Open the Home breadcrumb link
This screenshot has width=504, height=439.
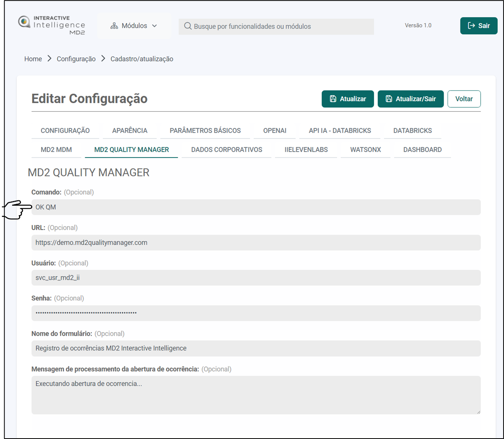point(33,59)
